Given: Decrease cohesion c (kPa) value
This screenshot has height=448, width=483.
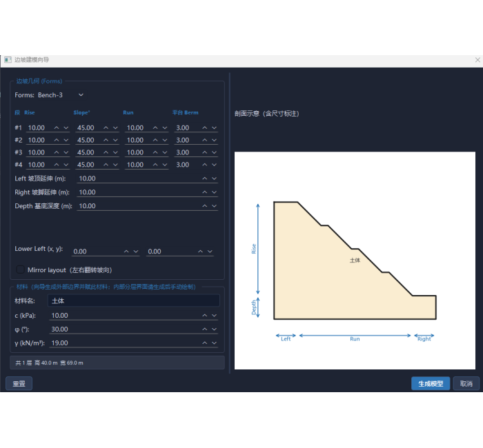Looking at the screenshot, I should pos(215,316).
